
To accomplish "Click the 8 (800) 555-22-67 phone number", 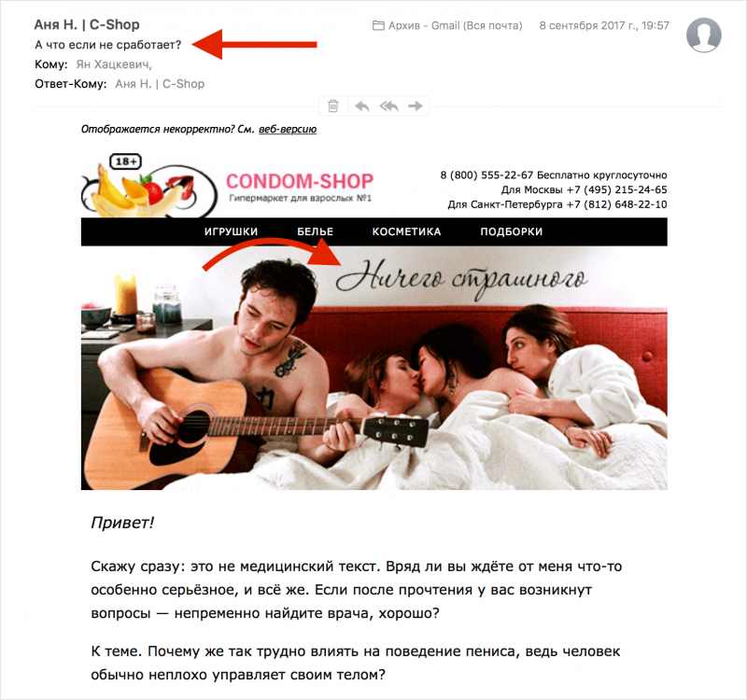I will tap(486, 175).
